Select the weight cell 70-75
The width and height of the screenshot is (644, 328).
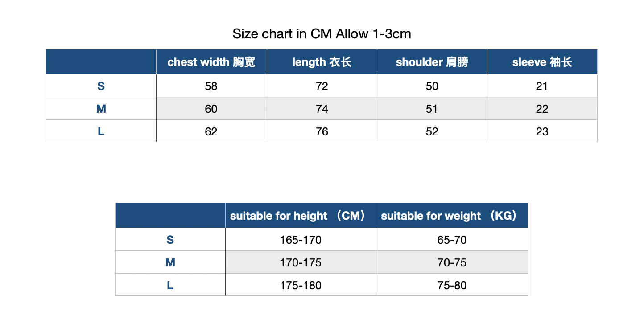(x=452, y=262)
